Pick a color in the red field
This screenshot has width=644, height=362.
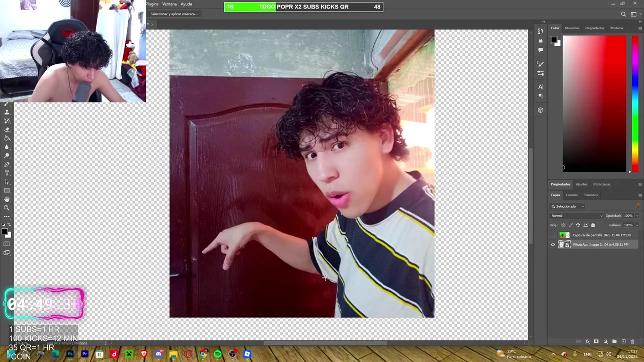click(595, 103)
